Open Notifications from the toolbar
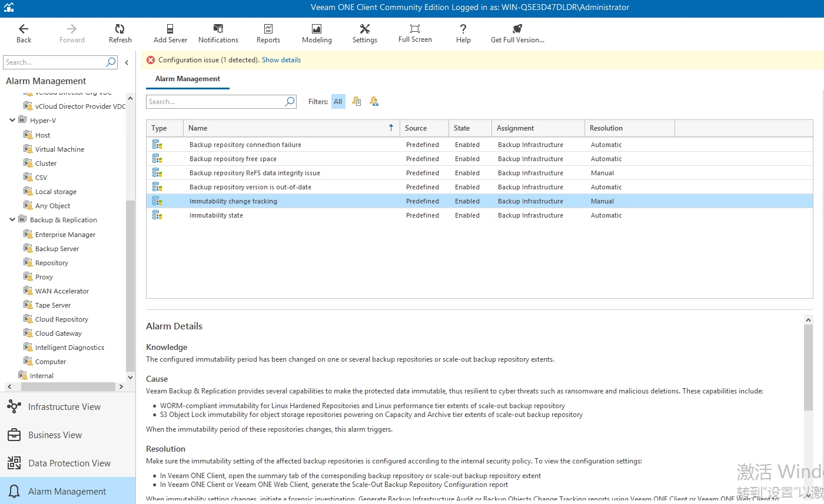This screenshot has height=504, width=824. 218,34
